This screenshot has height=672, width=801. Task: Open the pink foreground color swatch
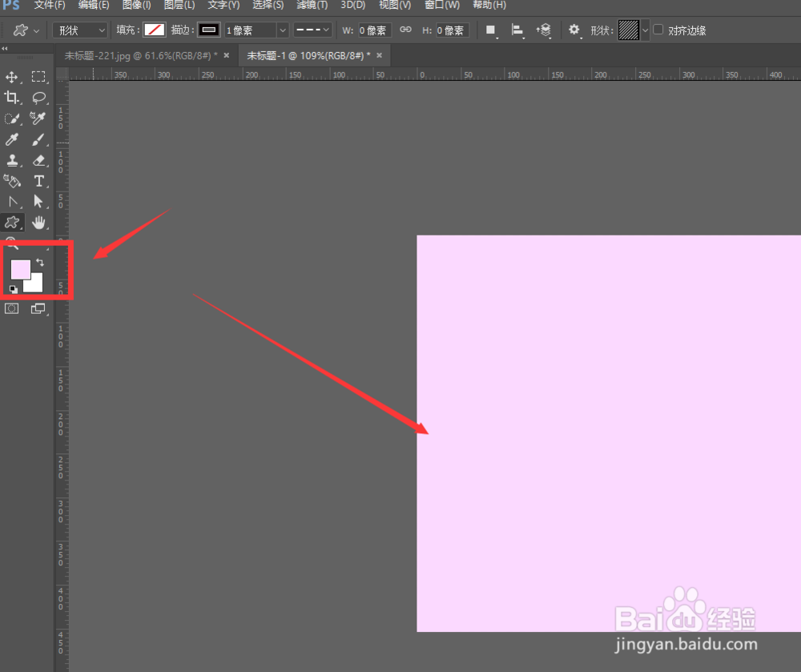(x=21, y=270)
